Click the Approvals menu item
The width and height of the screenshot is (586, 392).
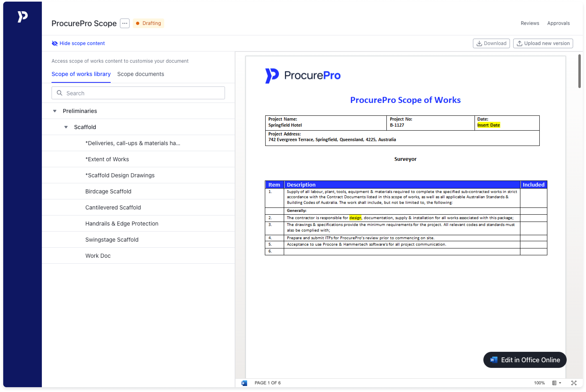pos(558,23)
